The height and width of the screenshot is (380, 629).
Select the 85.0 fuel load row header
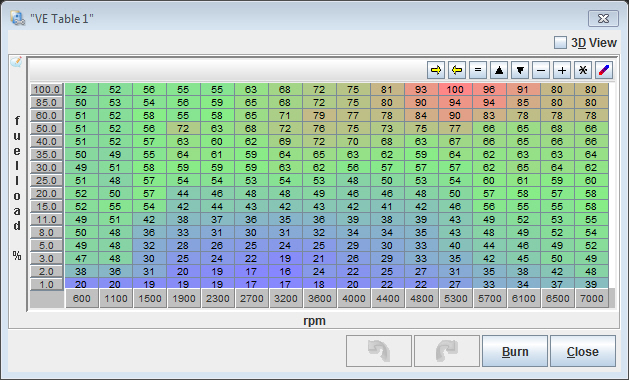tap(47, 103)
